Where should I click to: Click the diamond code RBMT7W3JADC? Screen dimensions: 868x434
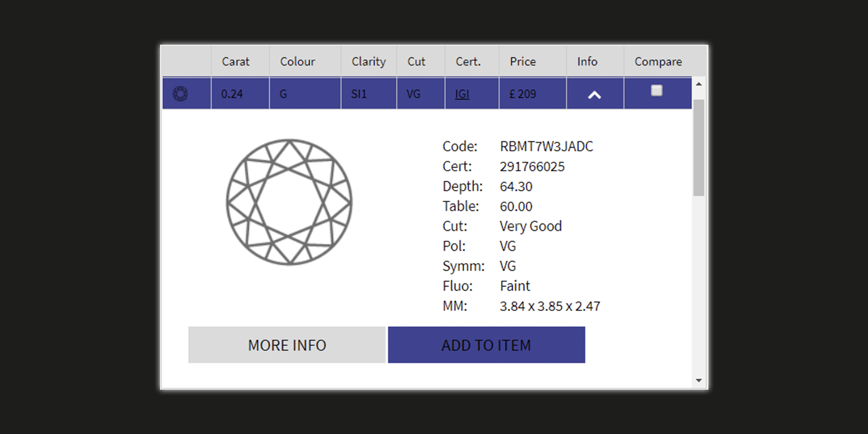(546, 146)
